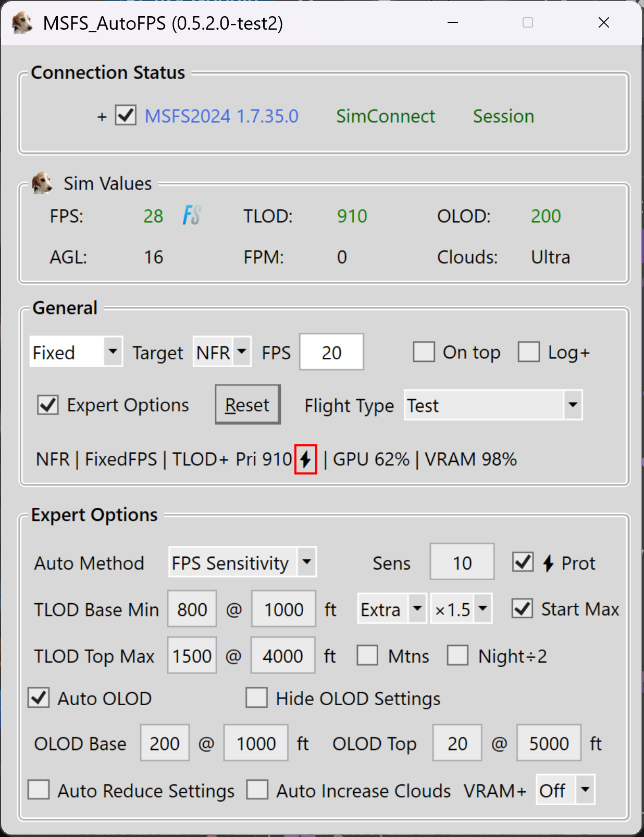Click the FixedFPS text in the status line
The width and height of the screenshot is (644, 837).
pyautogui.click(x=121, y=459)
